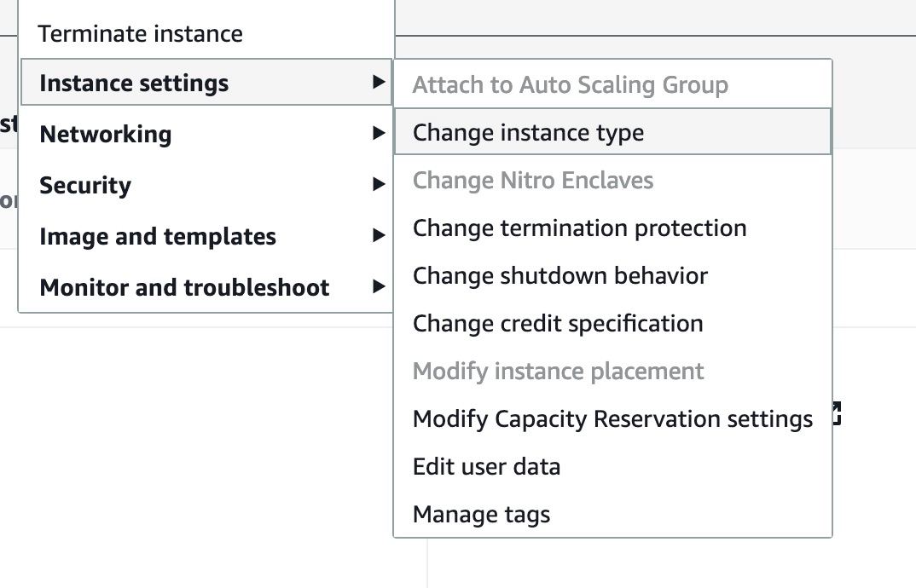Expand the Security menu entry

(206, 185)
